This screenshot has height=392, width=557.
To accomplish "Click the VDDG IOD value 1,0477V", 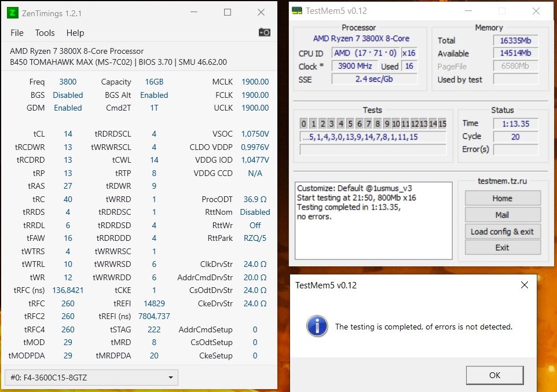I will tap(255, 160).
